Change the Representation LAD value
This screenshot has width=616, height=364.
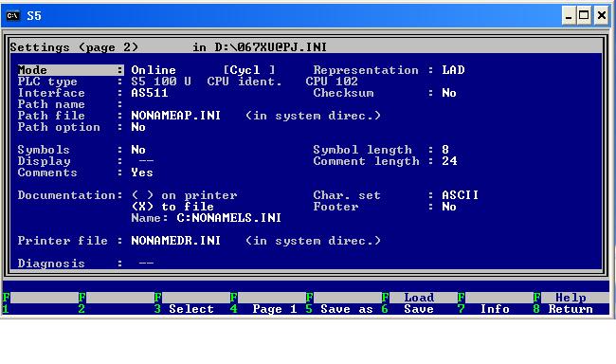coord(453,70)
